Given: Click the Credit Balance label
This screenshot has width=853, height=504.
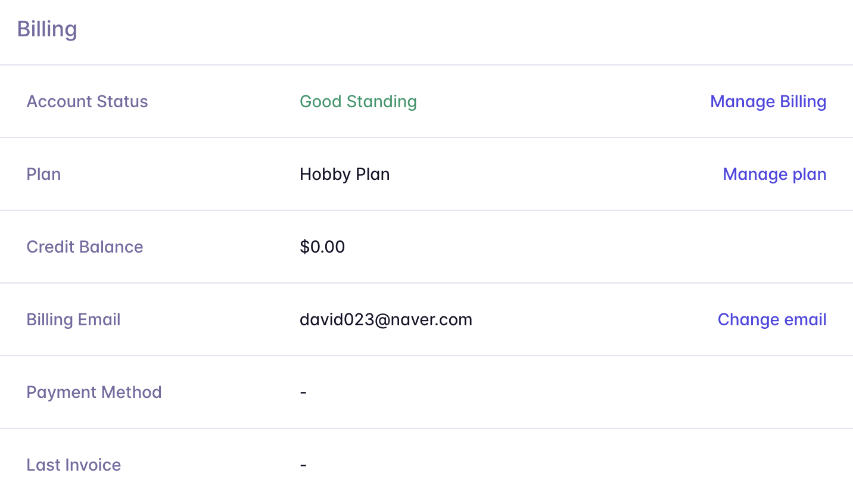Looking at the screenshot, I should coord(85,247).
